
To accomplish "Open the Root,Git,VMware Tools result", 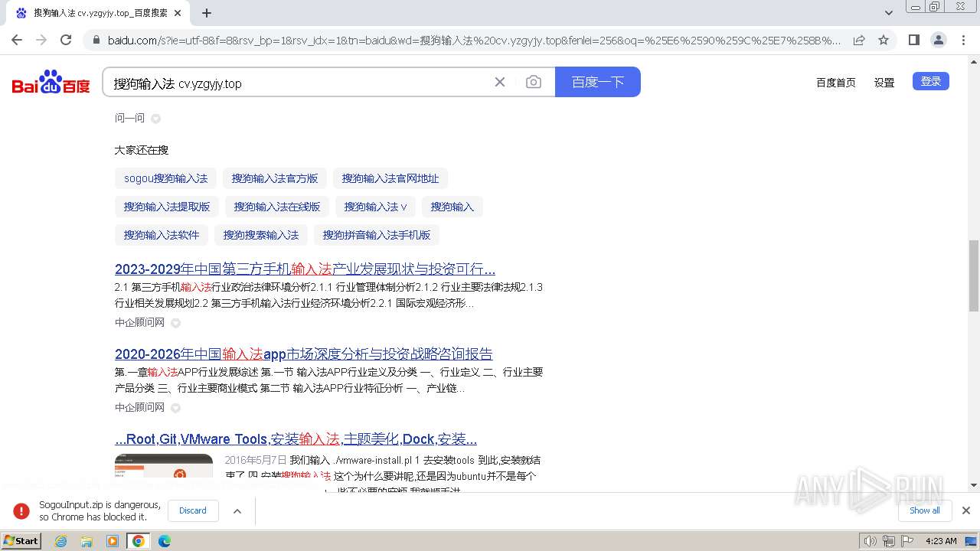I will [x=296, y=439].
